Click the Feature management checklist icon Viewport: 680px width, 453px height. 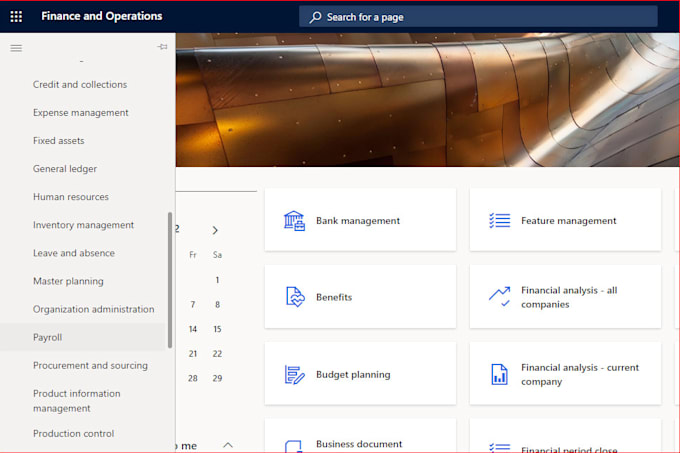(x=499, y=221)
